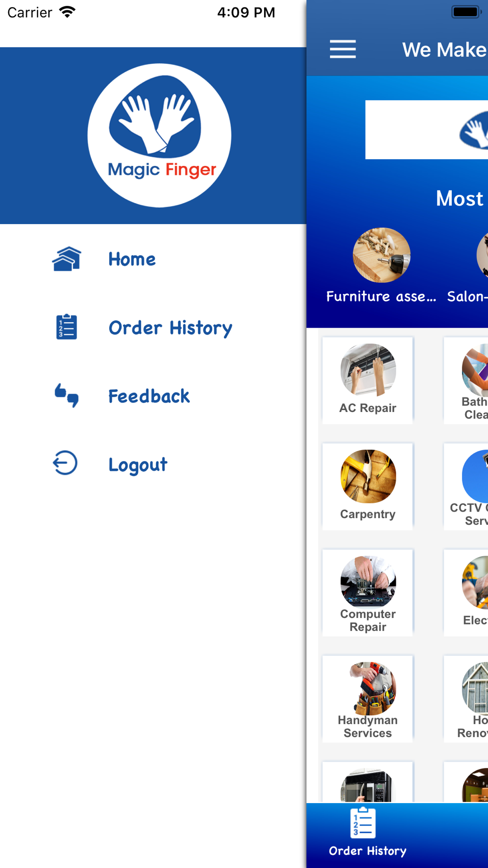Select the Order History bottom tab label

pos(367,851)
